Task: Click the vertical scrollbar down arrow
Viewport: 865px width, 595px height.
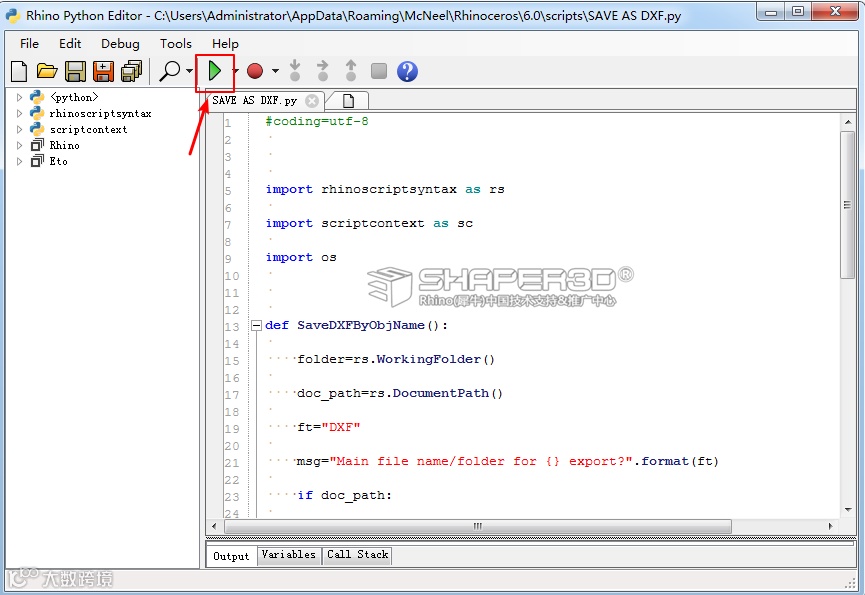Action: pyautogui.click(x=848, y=510)
